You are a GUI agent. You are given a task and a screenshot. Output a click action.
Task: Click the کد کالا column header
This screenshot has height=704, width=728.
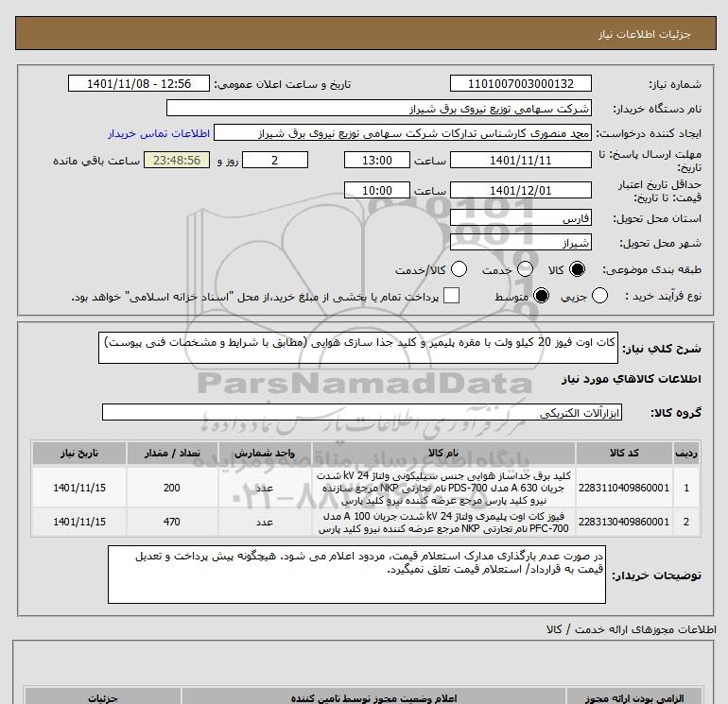(624, 453)
